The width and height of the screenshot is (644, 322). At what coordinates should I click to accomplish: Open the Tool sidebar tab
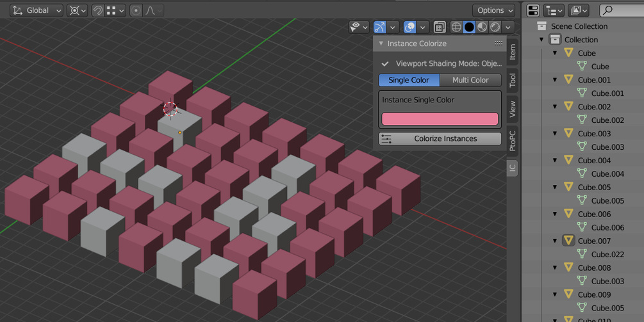(513, 80)
